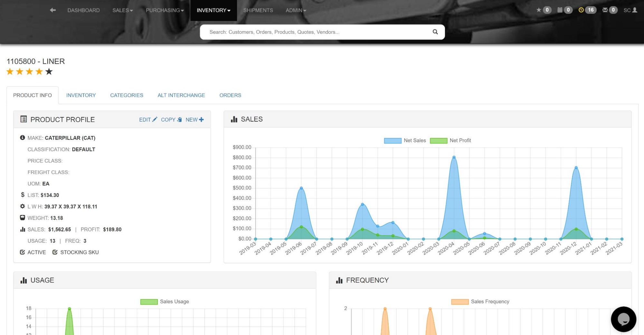Screen dimensions: 644x335
Task: Click the sales total $1,562.65
Action: click(x=60, y=230)
